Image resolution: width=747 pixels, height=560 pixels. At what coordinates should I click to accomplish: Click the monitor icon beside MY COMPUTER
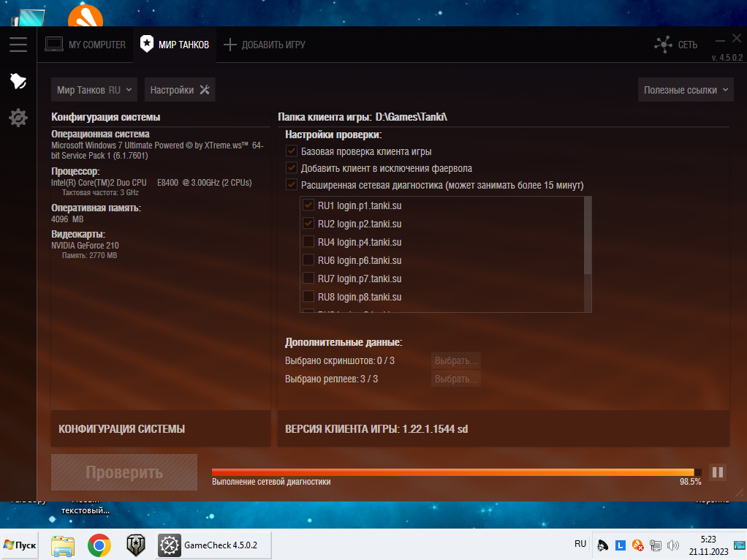click(54, 45)
